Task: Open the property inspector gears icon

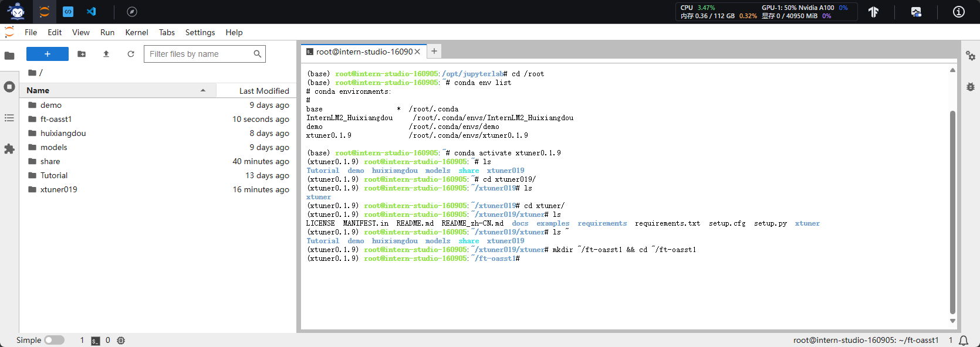Action: coord(971,56)
